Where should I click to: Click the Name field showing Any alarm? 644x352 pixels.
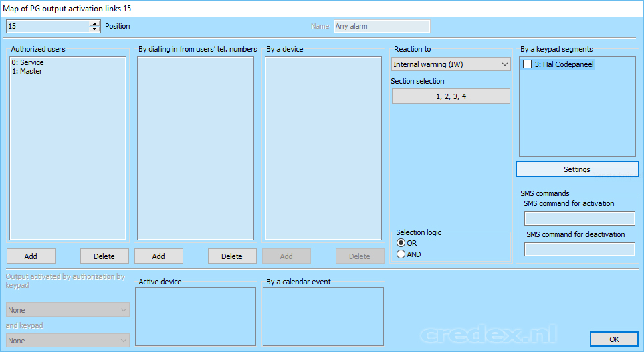tap(382, 26)
